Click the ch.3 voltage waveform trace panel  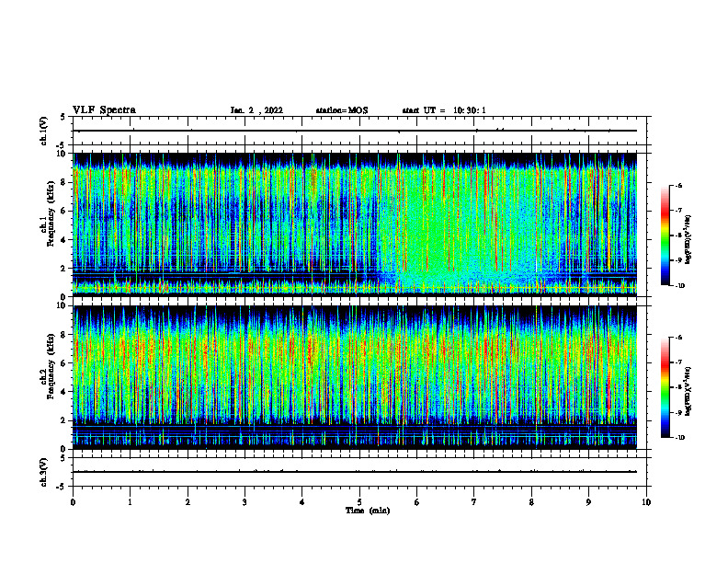click(361, 472)
